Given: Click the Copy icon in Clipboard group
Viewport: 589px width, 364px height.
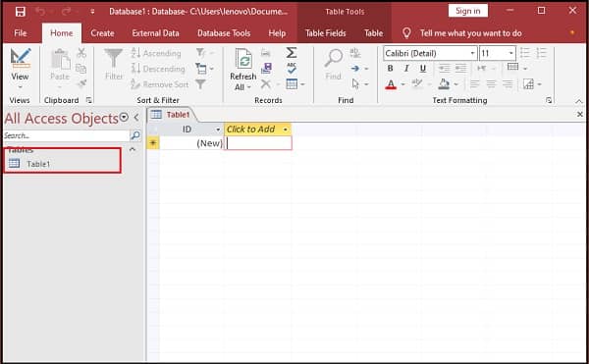Looking at the screenshot, I should click(80, 69).
